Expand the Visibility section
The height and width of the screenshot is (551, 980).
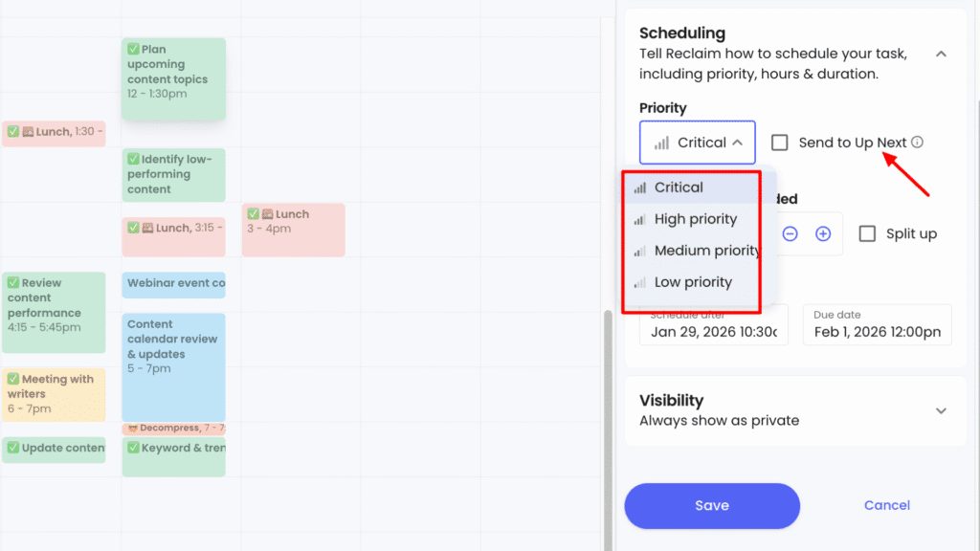pyautogui.click(x=941, y=410)
